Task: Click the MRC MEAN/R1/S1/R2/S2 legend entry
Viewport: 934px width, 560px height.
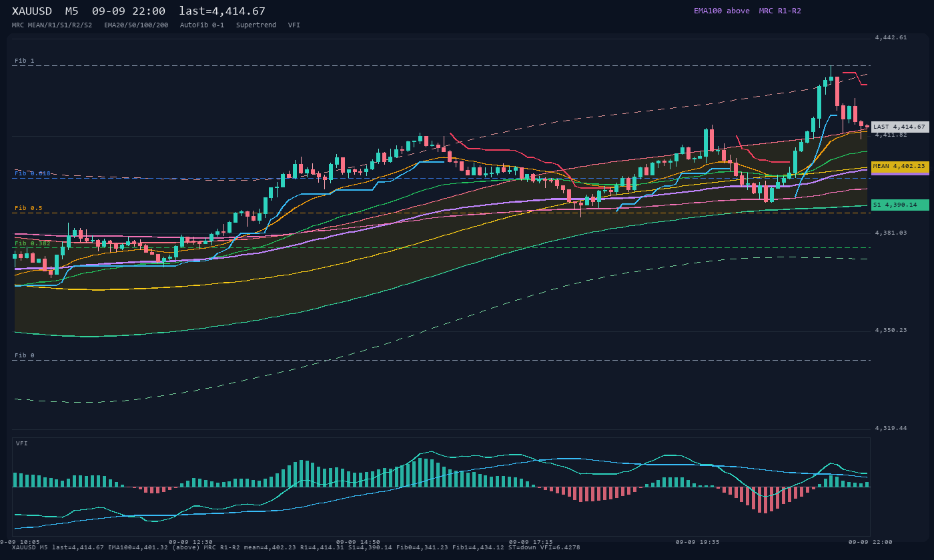Action: click(52, 25)
